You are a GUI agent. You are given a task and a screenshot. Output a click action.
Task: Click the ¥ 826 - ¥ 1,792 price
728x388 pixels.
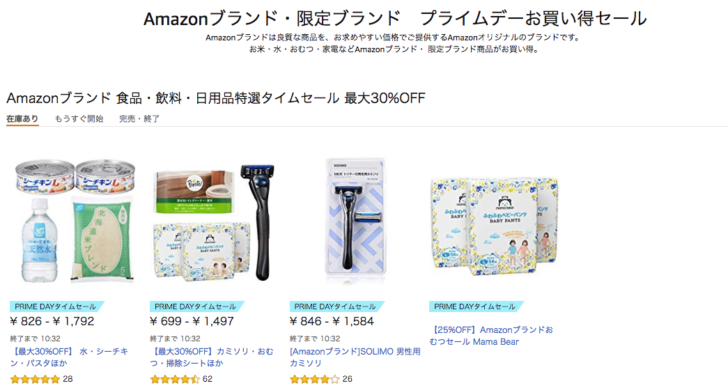point(52,321)
